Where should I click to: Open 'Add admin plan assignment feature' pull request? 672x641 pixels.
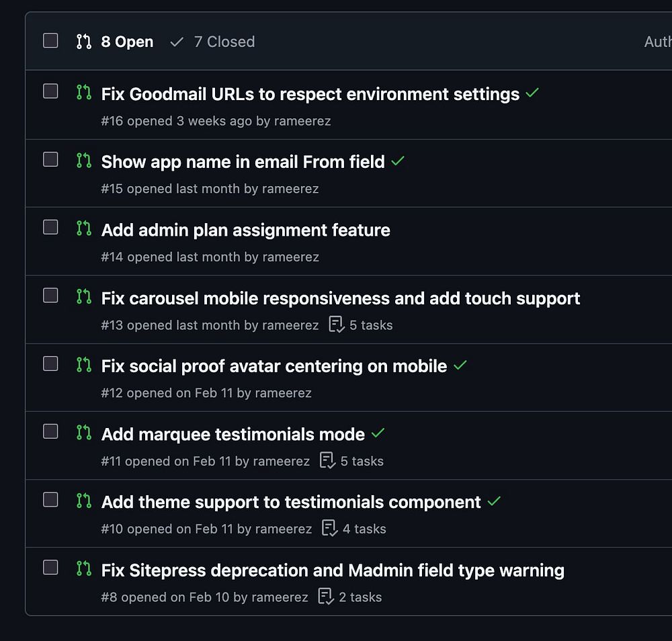click(245, 230)
